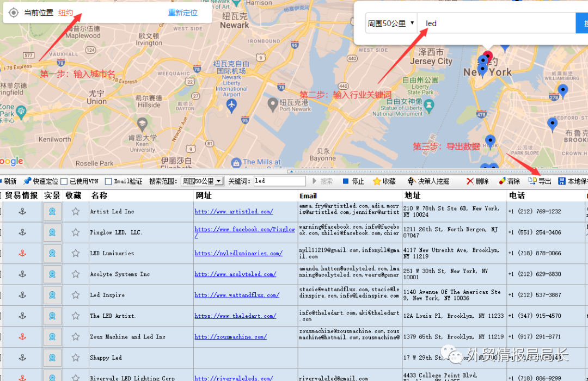Click the anchor icon for Pixglow LED, LLC.
This screenshot has height=381, width=588.
click(x=22, y=232)
